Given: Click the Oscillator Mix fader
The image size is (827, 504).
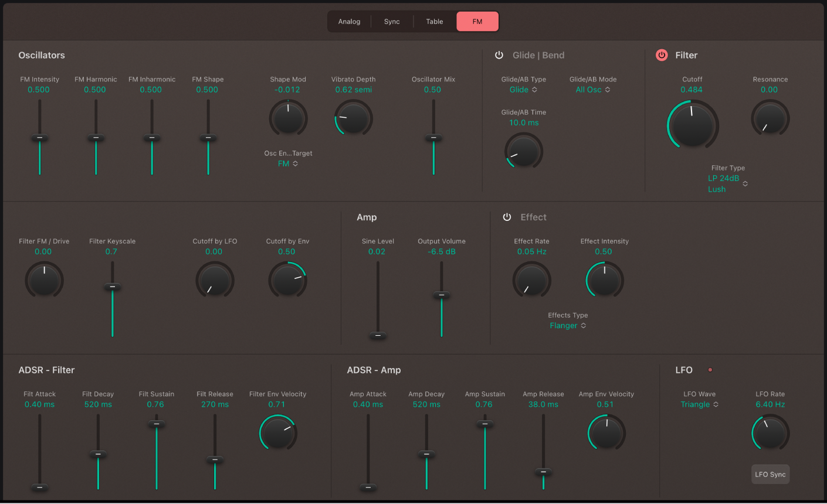Looking at the screenshot, I should [x=433, y=138].
